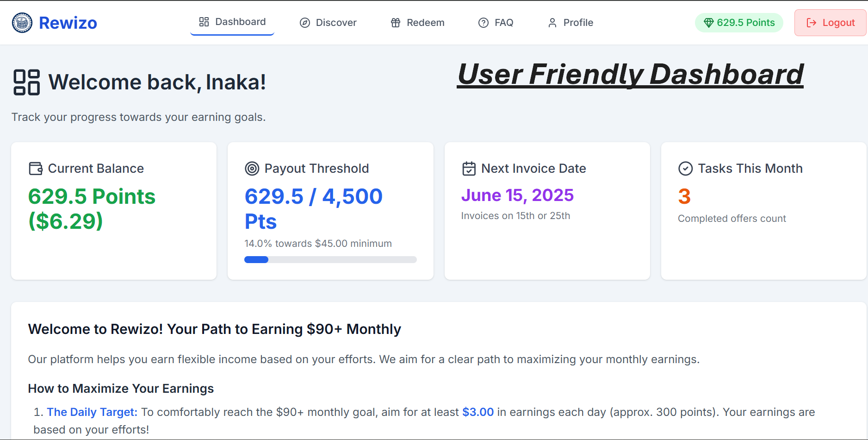Switch to the Redeem tab

(417, 23)
